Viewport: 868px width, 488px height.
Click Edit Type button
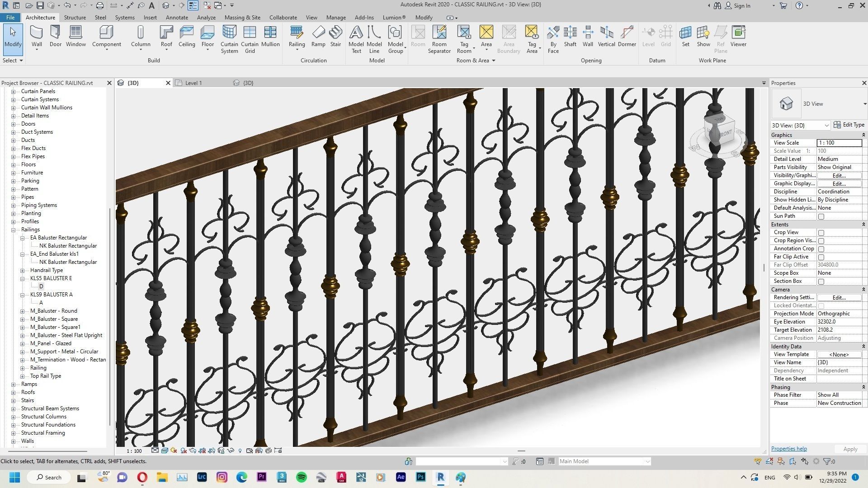[849, 125]
